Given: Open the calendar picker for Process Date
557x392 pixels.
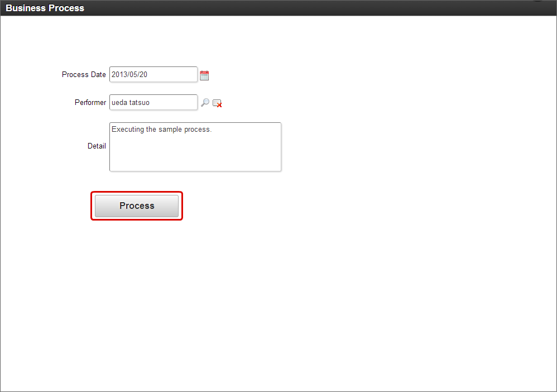Looking at the screenshot, I should pos(204,75).
